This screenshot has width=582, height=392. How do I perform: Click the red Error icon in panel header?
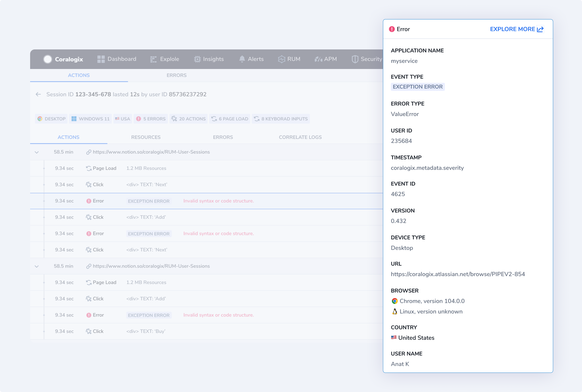click(x=392, y=29)
